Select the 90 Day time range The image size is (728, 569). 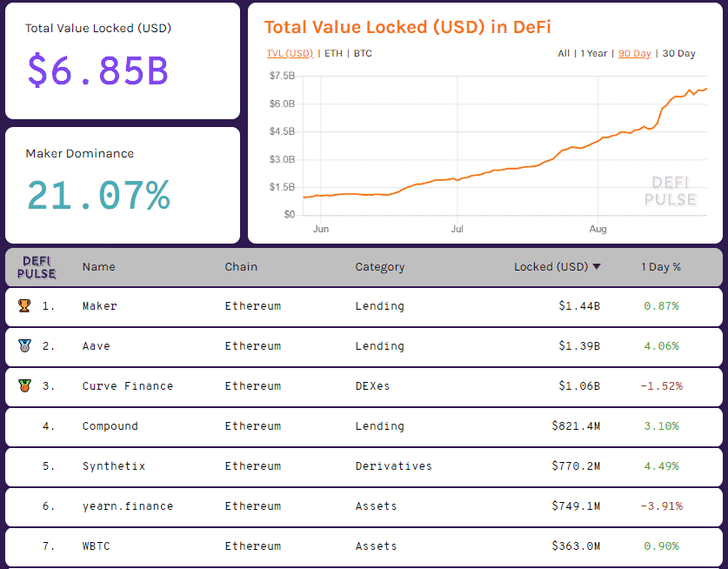pos(635,54)
